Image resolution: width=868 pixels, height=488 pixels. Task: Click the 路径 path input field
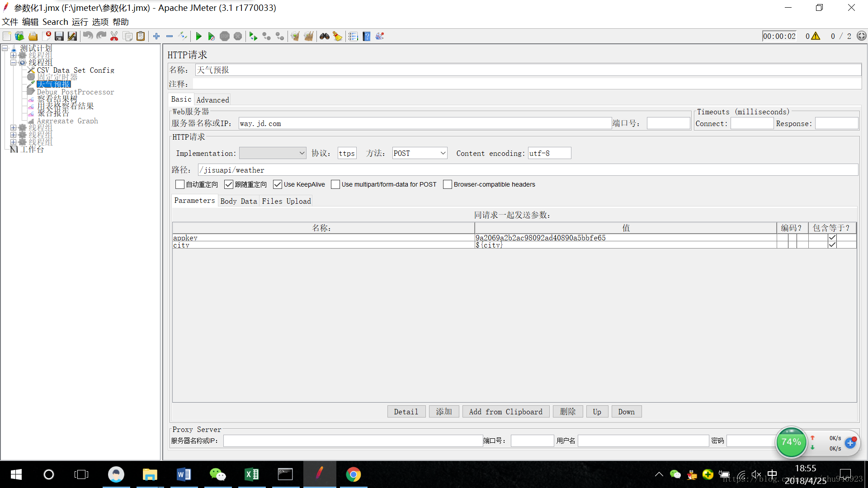click(528, 170)
